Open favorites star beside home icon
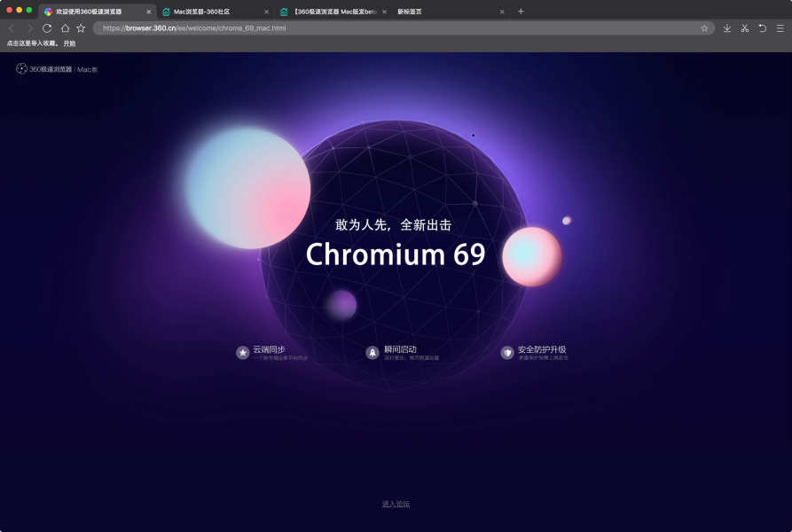 point(81,28)
